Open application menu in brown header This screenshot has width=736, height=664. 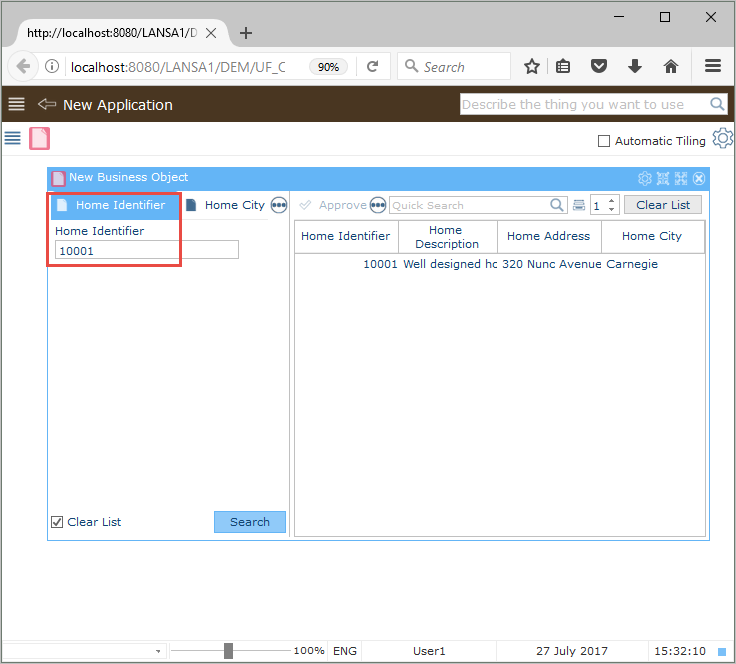16,104
